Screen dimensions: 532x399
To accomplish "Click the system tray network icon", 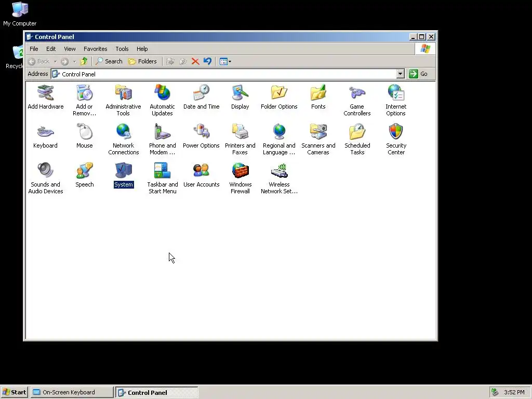I will coord(495,392).
